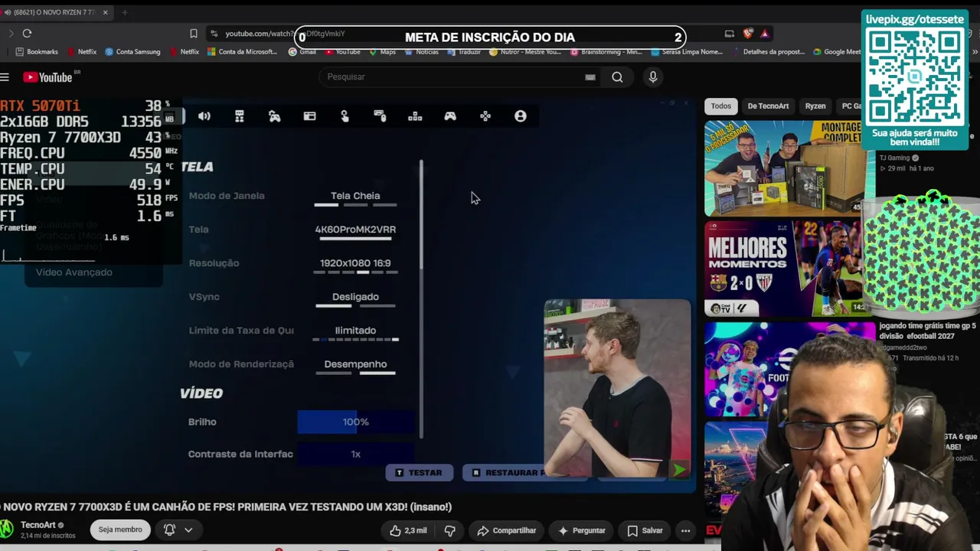Adjust the Brilho 100% slider
This screenshot has width=980, height=551.
(356, 422)
